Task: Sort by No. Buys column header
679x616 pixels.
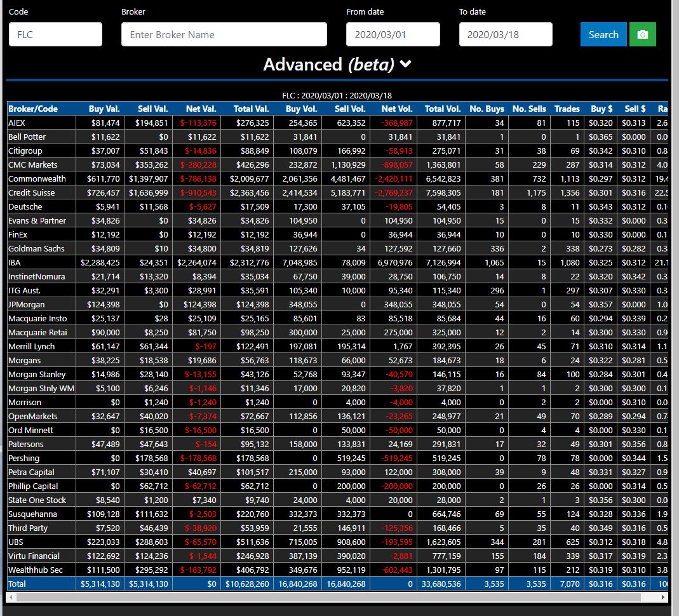Action: 487,109
